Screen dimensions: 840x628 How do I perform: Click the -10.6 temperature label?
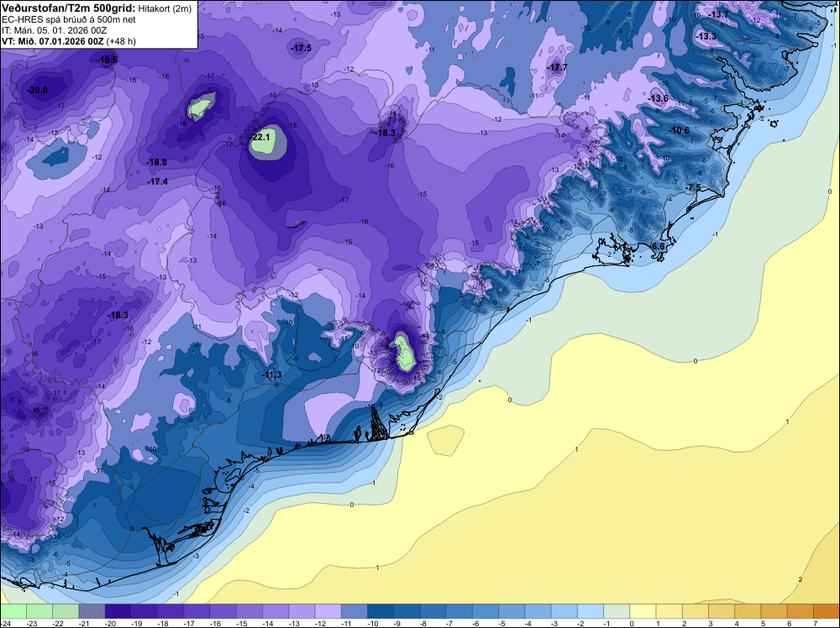tap(680, 131)
